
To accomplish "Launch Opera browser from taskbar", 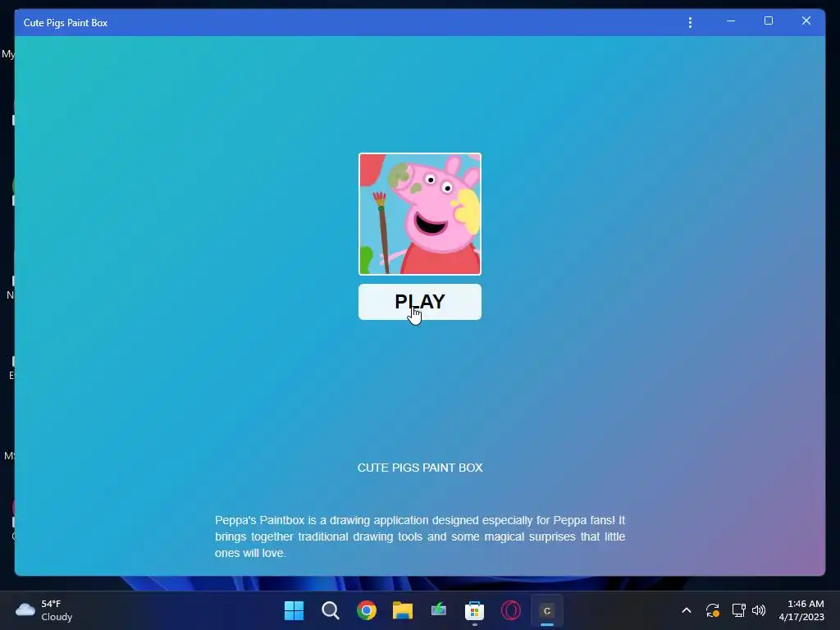I will pyautogui.click(x=510, y=610).
